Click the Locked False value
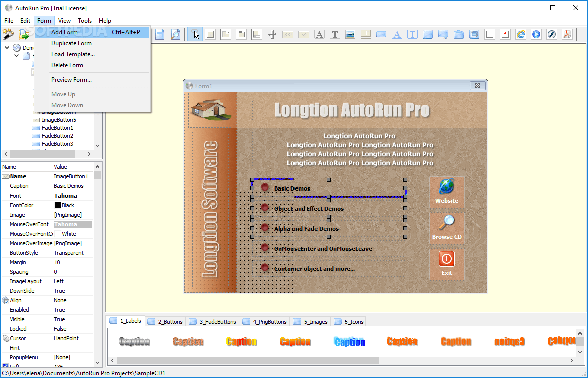 pos(73,329)
